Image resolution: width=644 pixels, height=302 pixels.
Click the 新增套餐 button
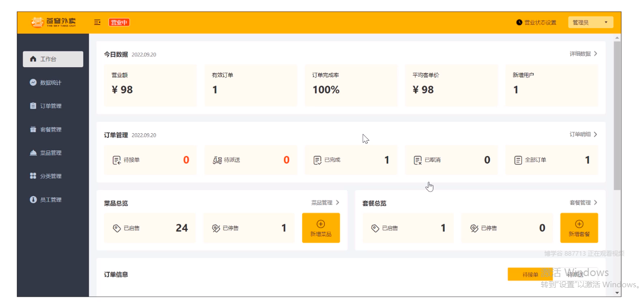[x=579, y=228]
